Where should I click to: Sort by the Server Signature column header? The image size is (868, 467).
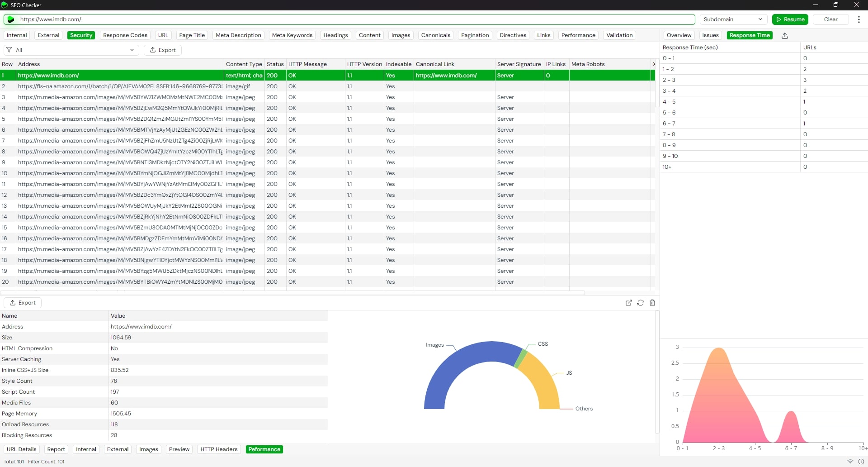(519, 64)
